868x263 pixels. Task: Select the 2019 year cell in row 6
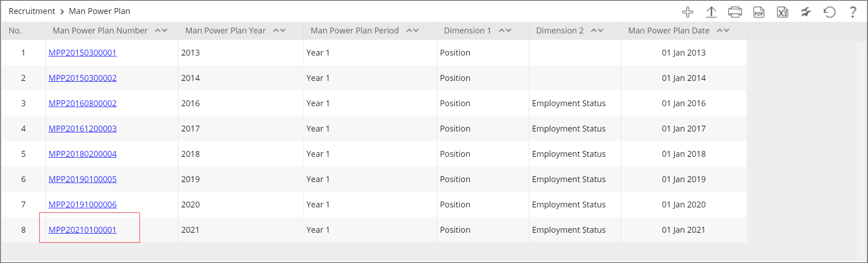190,179
